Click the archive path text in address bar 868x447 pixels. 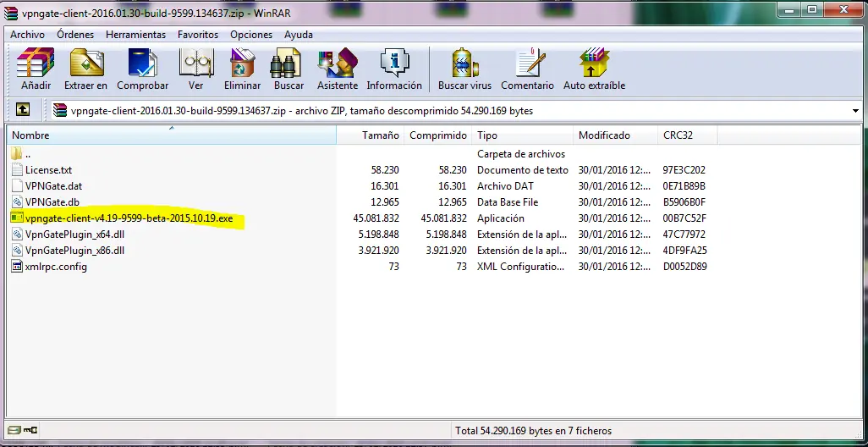302,111
